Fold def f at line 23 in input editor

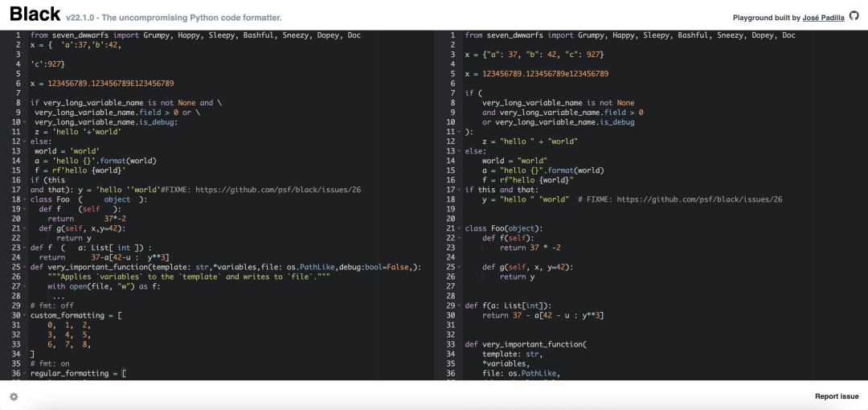tap(24, 248)
